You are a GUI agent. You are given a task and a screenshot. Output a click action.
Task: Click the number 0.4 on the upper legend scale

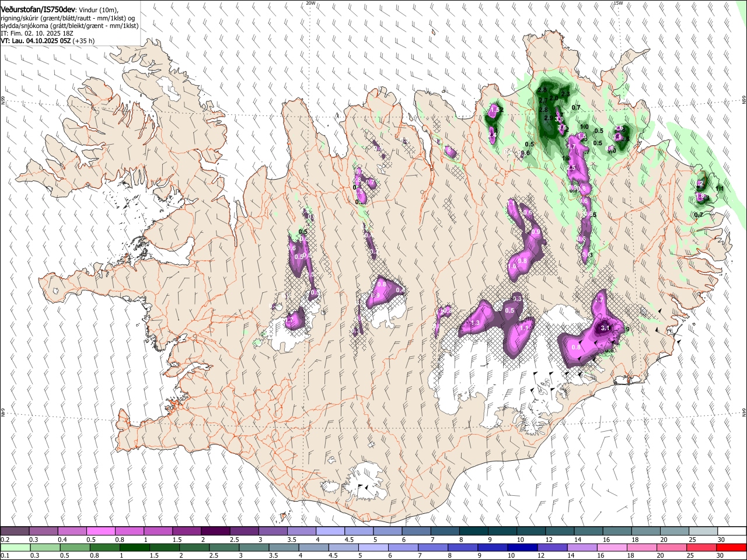tap(62, 540)
